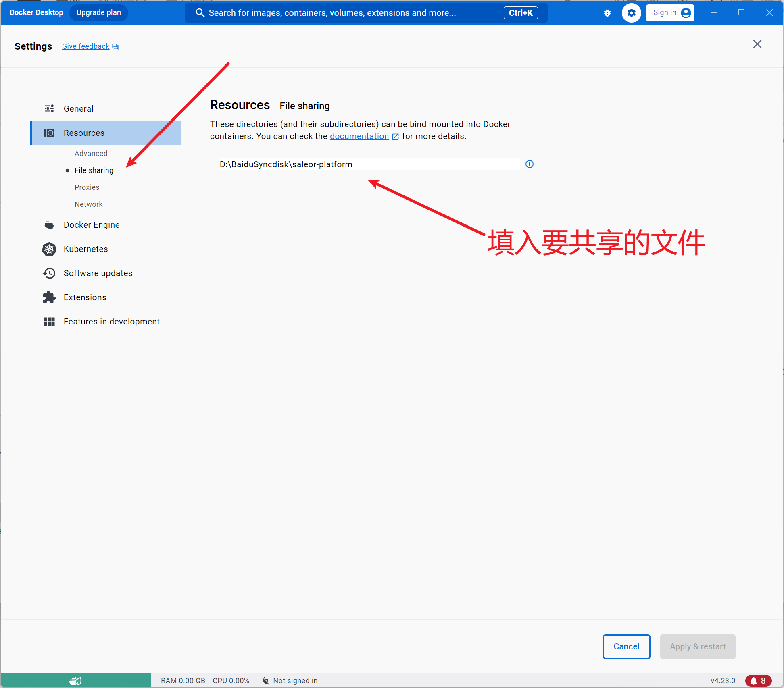
Task: Open Docker Engine settings section
Action: pyautogui.click(x=91, y=225)
